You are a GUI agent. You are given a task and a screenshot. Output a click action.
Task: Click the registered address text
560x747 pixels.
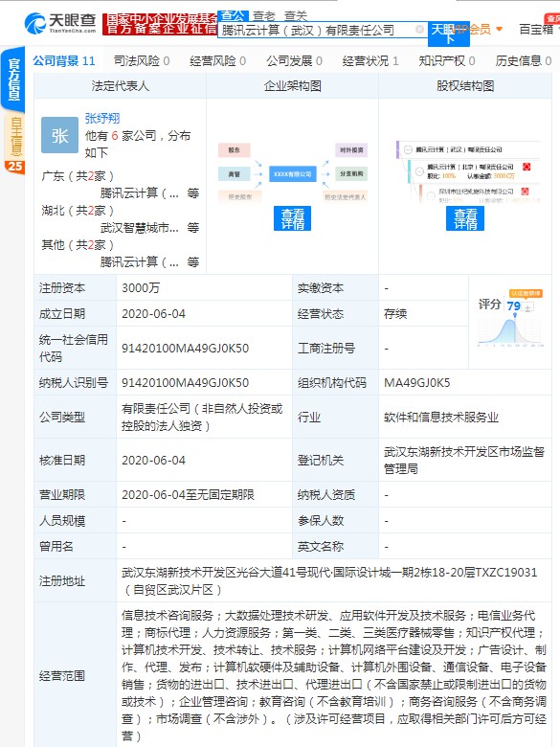click(x=329, y=580)
